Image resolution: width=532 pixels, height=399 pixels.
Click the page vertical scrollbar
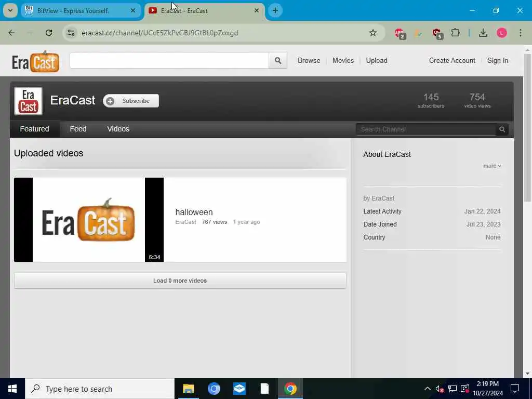click(527, 127)
